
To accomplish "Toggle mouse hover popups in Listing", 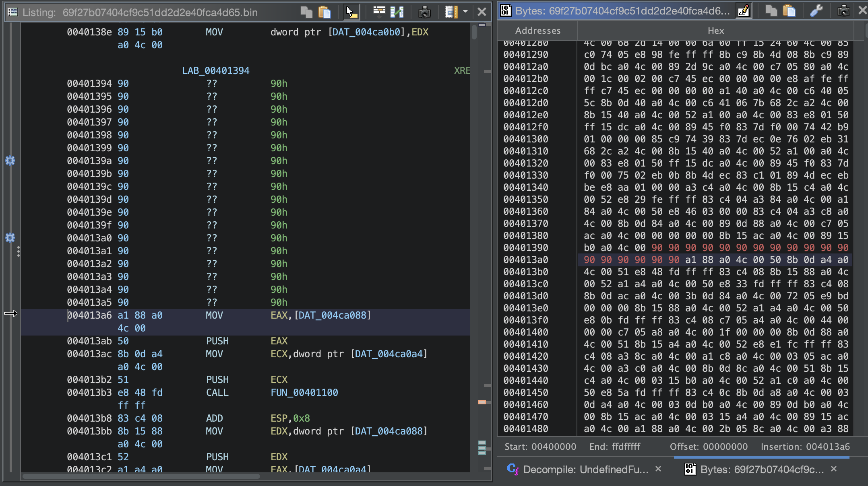I will 351,12.
